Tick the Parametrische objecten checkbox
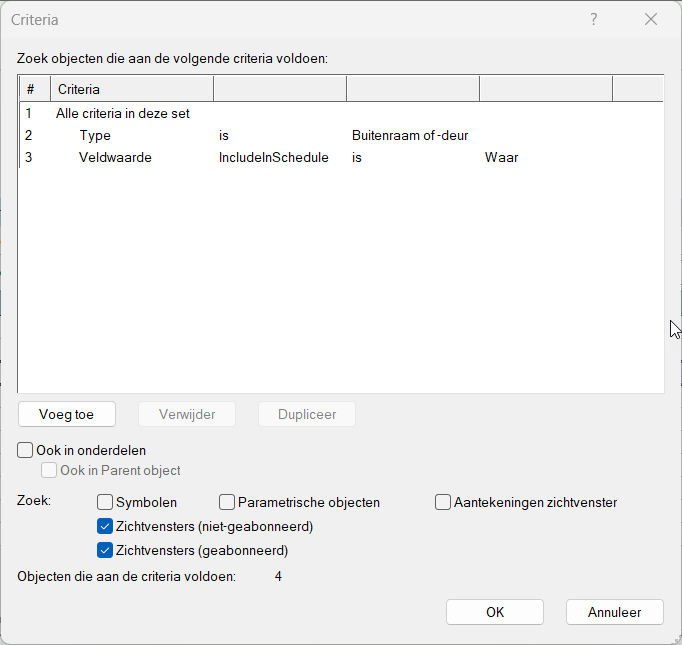Image resolution: width=682 pixels, height=645 pixels. click(227, 503)
